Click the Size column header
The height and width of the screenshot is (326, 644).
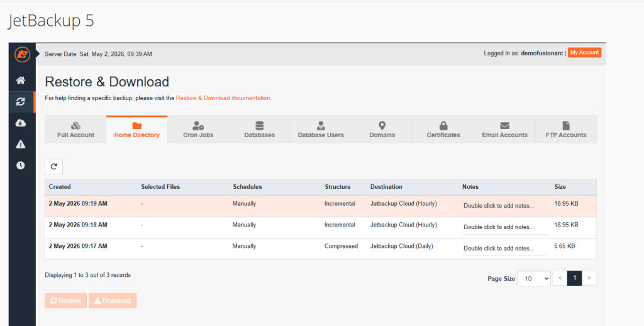coord(560,187)
